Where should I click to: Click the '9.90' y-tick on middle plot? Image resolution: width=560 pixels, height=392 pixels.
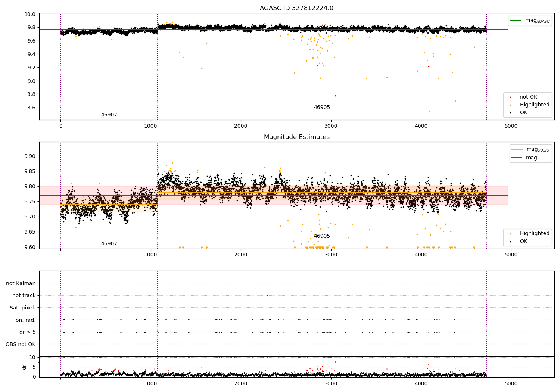click(30, 156)
